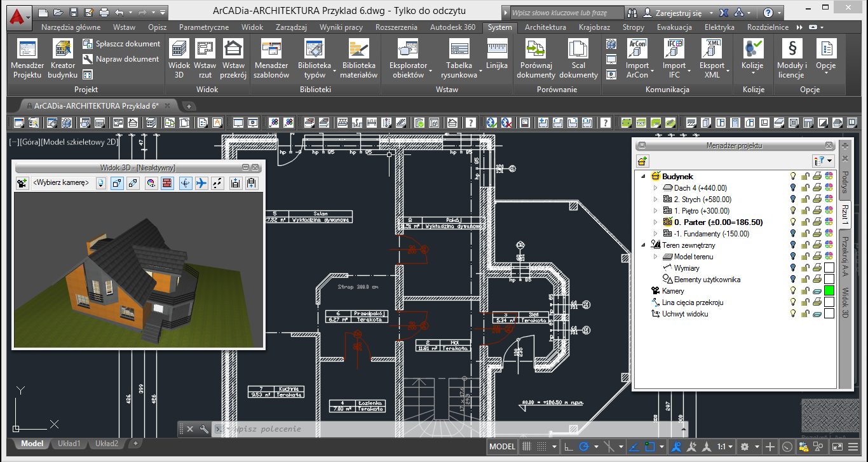Screen dimensions: 868x462
Task: Open Biblioteka materiałów
Action: [359, 58]
